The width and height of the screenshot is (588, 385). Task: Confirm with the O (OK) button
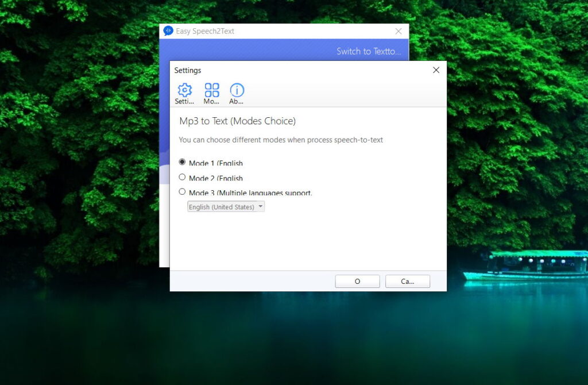coord(357,282)
